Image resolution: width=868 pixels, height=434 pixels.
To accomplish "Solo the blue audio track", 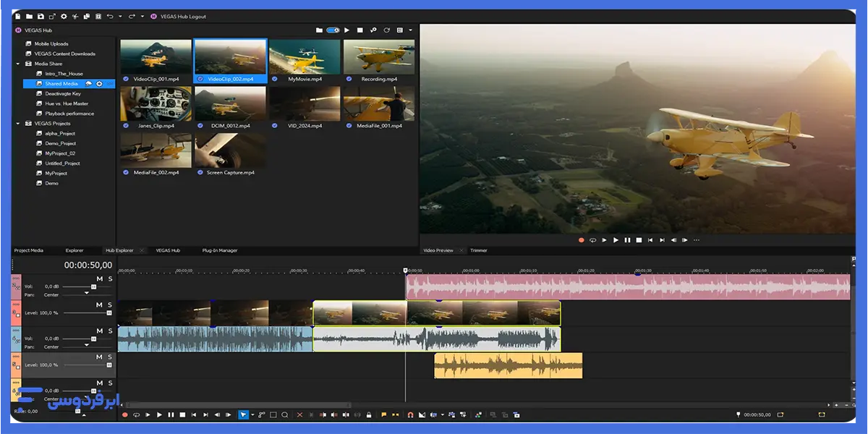I will (110, 331).
